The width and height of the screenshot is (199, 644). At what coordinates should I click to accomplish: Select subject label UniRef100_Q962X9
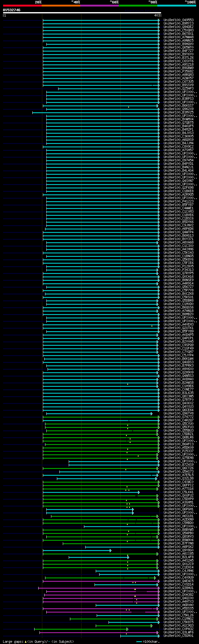coord(179,109)
